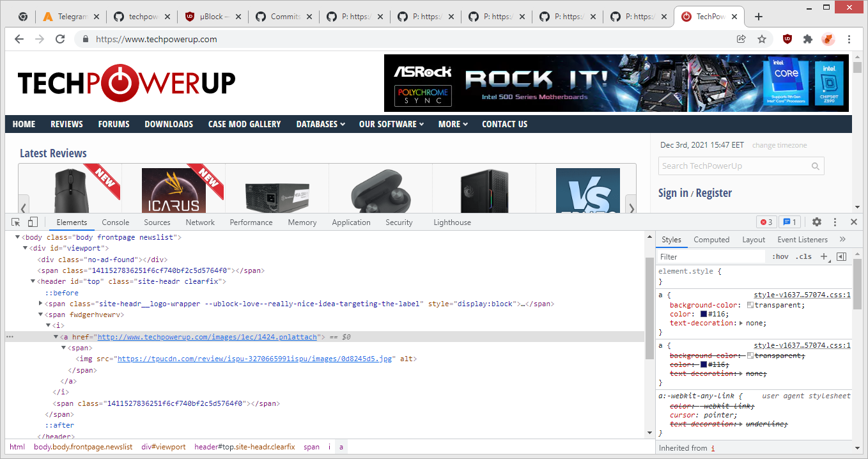Viewport: 868px width, 459px height.
Task: Click the change timezone link
Action: (x=779, y=145)
